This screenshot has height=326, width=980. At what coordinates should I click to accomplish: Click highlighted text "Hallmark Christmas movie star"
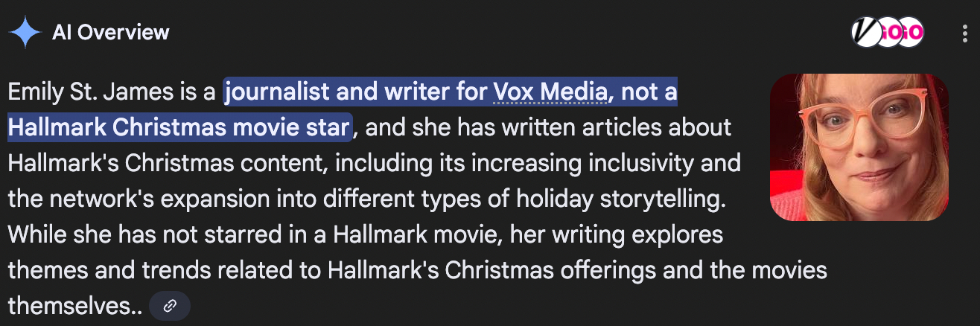[x=179, y=127]
